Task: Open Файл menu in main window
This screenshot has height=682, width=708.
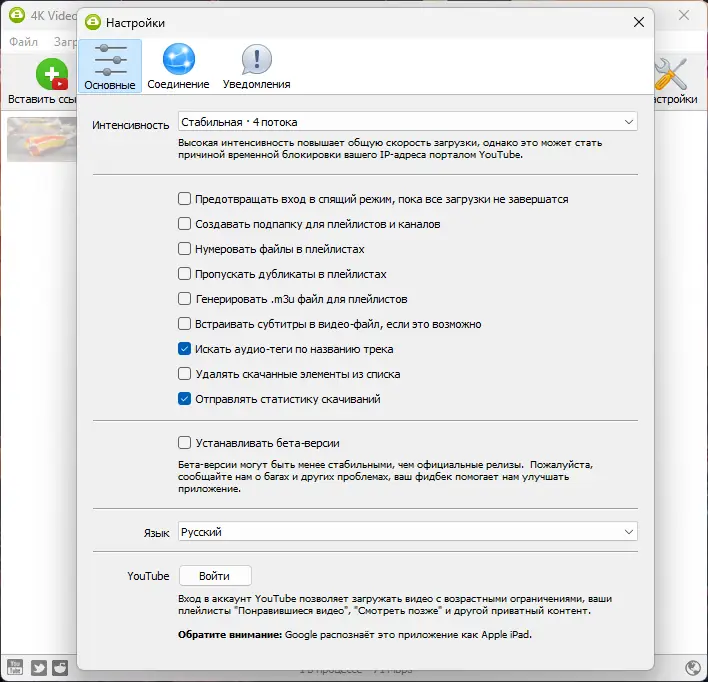Action: 23,42
